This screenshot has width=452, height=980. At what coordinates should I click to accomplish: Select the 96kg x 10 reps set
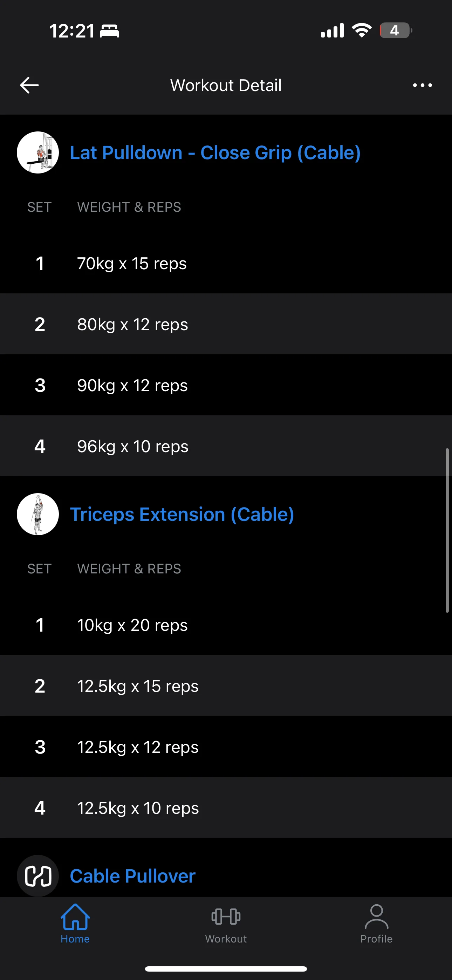[132, 446]
